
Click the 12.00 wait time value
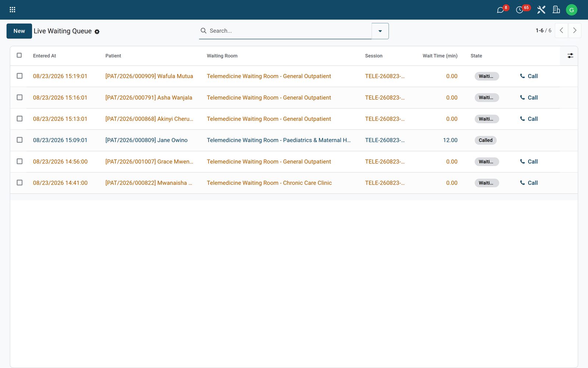pos(450,140)
